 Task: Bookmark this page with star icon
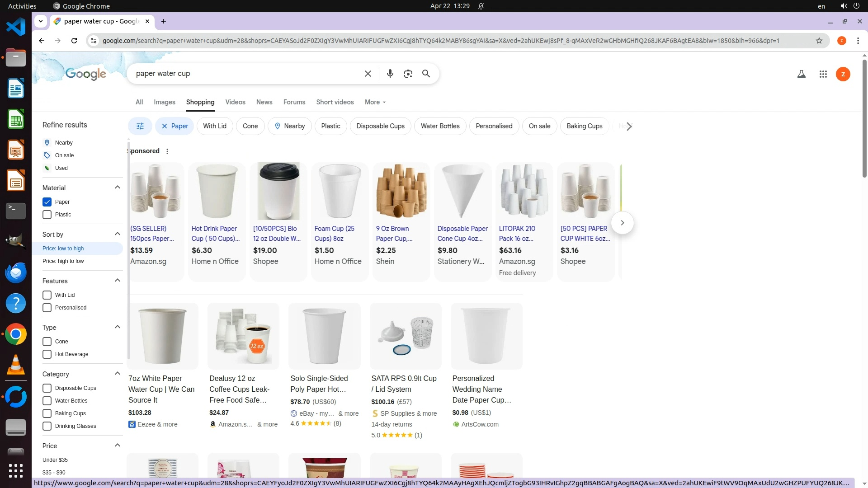pos(819,41)
